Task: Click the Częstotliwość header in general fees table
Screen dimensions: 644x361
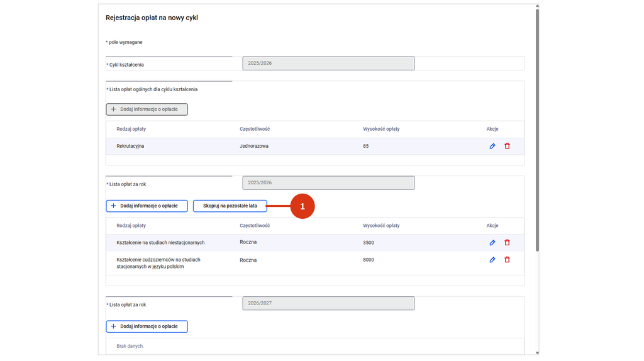Action: [x=255, y=129]
